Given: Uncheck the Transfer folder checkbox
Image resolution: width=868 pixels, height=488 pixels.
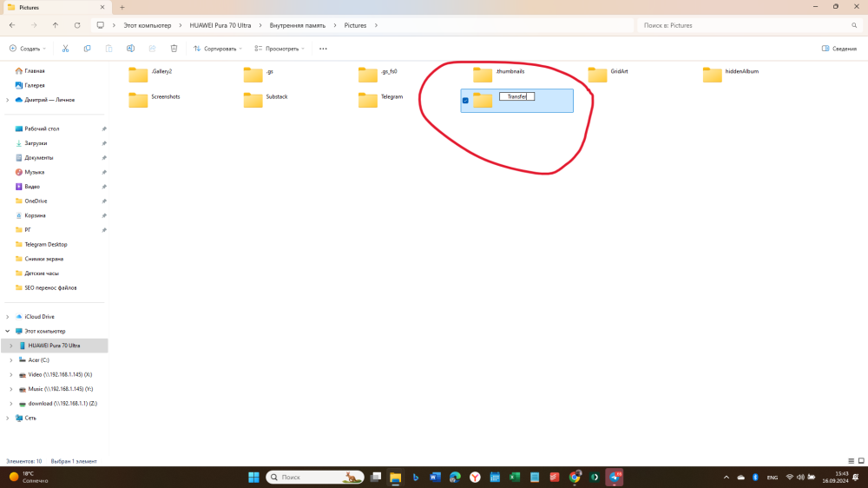Looking at the screenshot, I should (x=465, y=100).
